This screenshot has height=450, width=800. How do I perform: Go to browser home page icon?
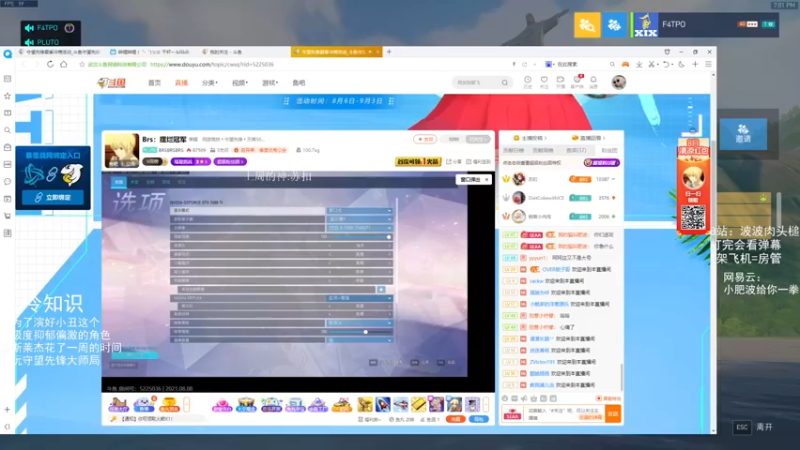click(x=64, y=64)
